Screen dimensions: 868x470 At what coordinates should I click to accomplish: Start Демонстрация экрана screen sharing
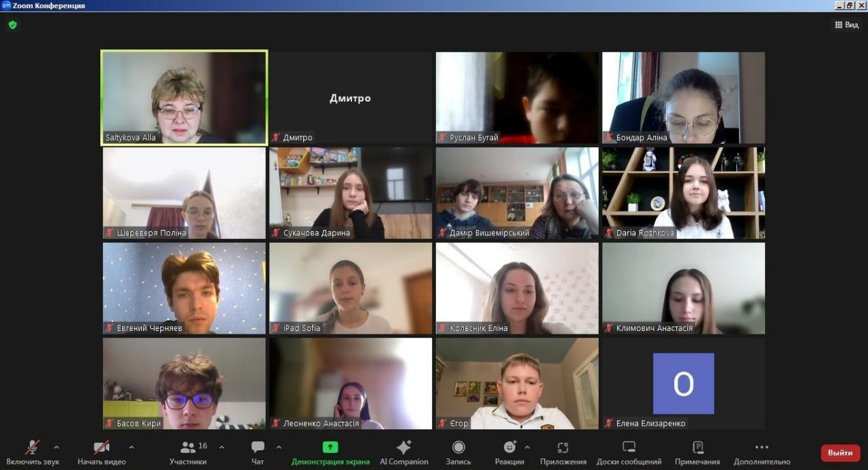tap(330, 452)
